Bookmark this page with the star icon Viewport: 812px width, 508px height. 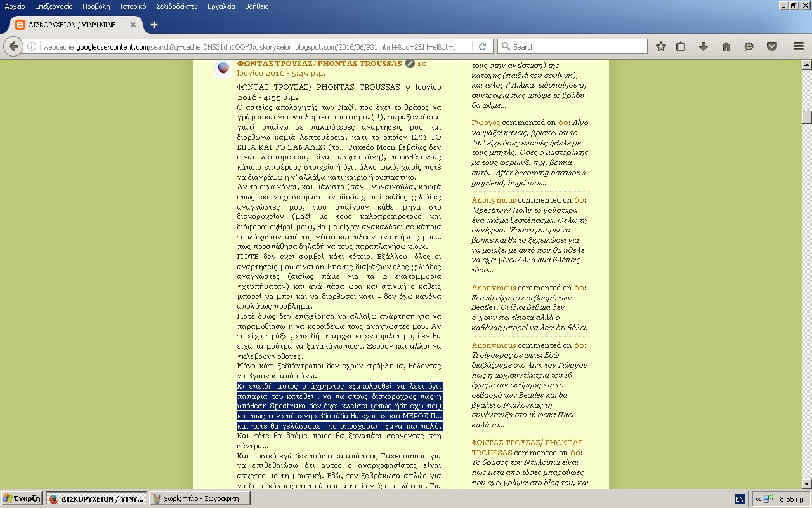click(x=661, y=46)
